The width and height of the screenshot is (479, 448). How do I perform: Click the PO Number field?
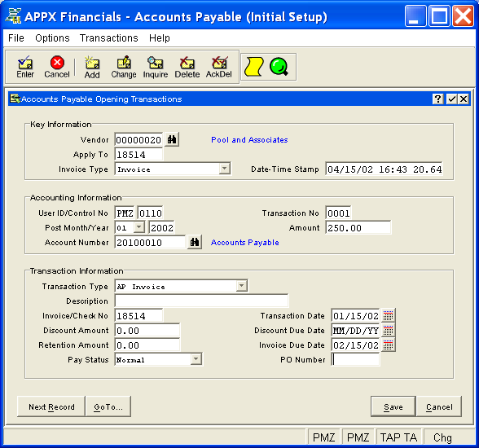tap(355, 360)
